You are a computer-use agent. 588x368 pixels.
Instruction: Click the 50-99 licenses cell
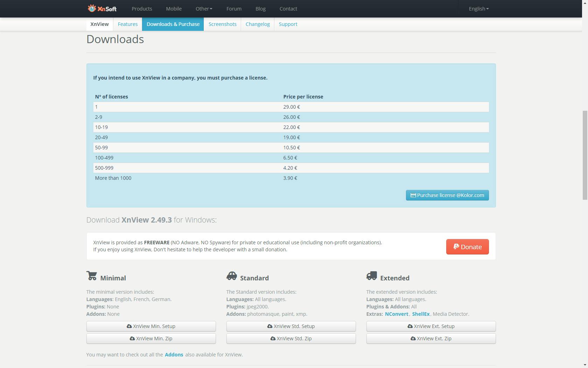pyautogui.click(x=188, y=148)
